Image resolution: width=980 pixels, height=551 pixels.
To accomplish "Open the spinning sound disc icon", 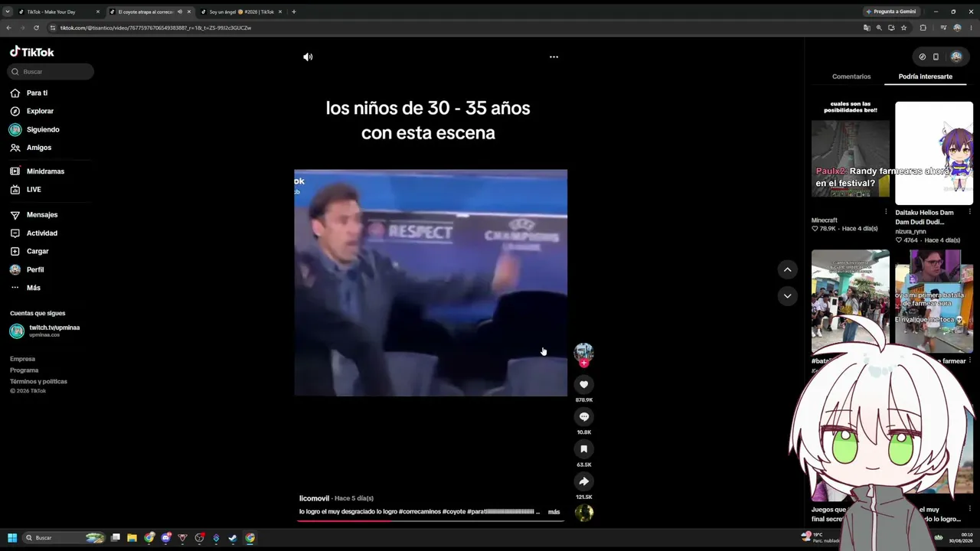I will point(583,513).
